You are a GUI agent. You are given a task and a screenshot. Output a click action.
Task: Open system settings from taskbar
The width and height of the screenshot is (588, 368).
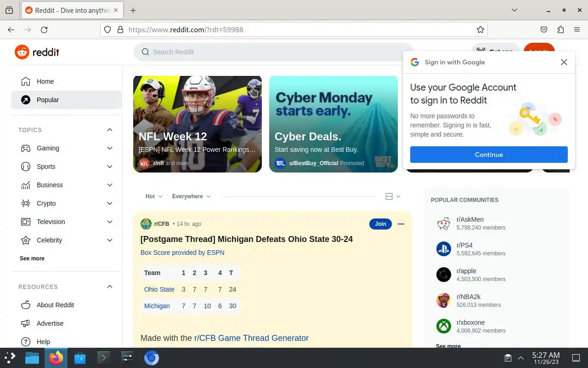click(x=128, y=358)
